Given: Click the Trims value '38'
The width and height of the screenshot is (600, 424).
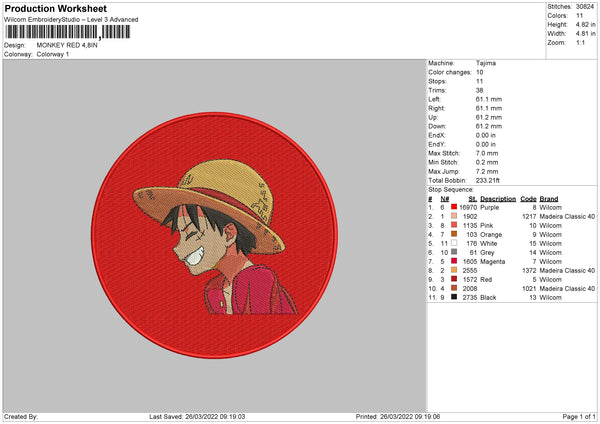Looking at the screenshot, I should pyautogui.click(x=479, y=90).
